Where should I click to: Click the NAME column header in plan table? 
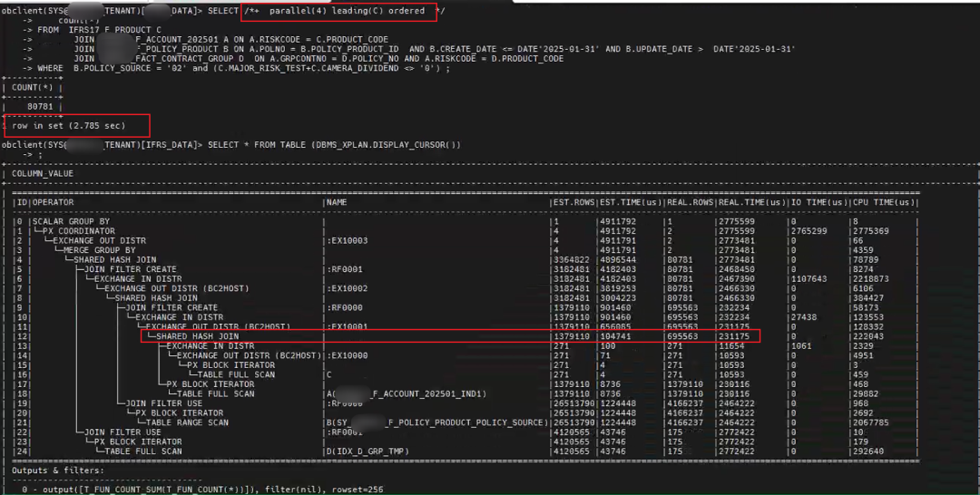[x=337, y=202]
